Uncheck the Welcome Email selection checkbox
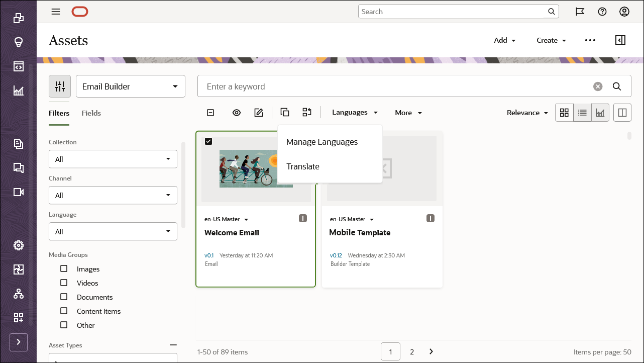Viewport: 644px width, 363px height. tap(208, 141)
